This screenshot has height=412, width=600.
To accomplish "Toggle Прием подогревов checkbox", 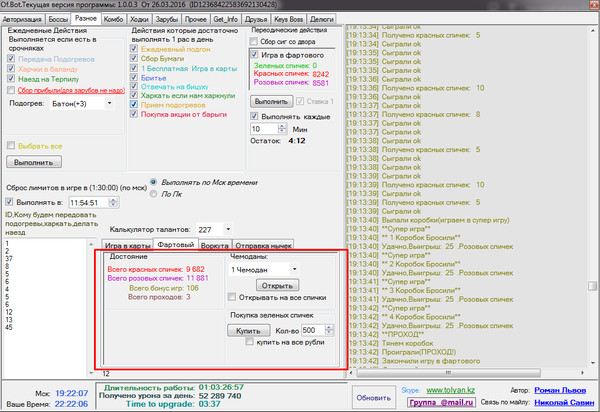I will (x=134, y=104).
